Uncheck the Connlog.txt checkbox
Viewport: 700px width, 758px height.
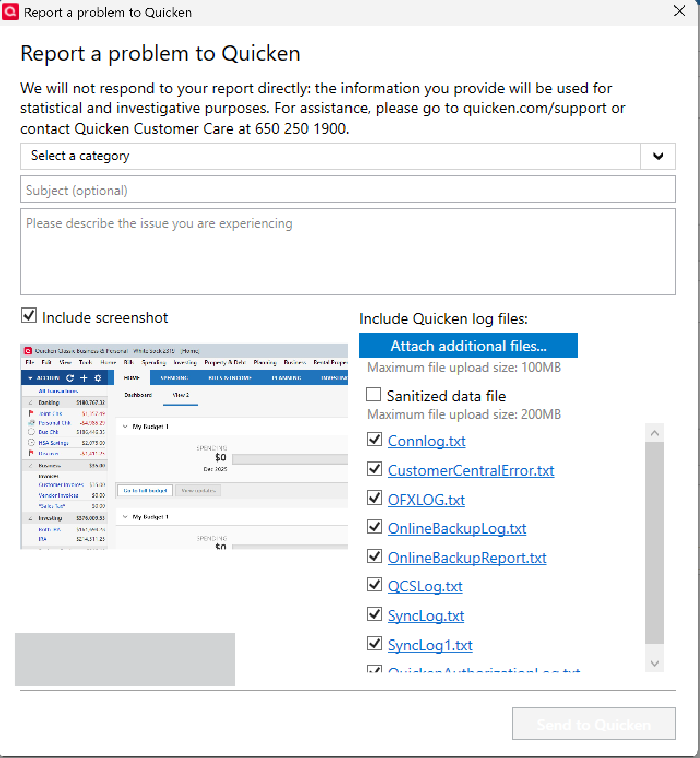[x=375, y=439]
